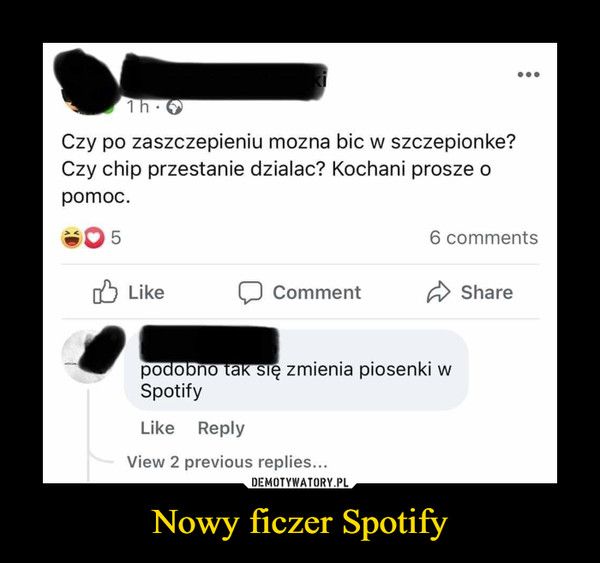The height and width of the screenshot is (563, 600).
Task: Click the Comment button label
Action: (316, 292)
